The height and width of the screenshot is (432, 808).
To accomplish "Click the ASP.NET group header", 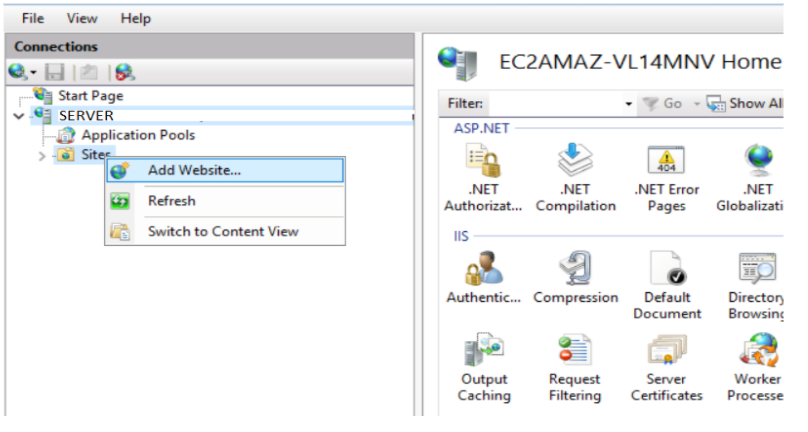I will click(x=481, y=128).
